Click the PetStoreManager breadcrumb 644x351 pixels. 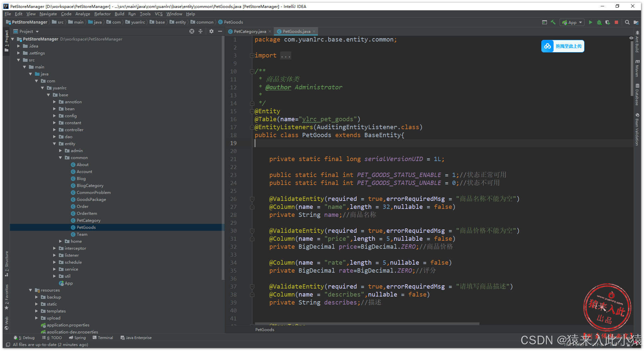[27, 22]
